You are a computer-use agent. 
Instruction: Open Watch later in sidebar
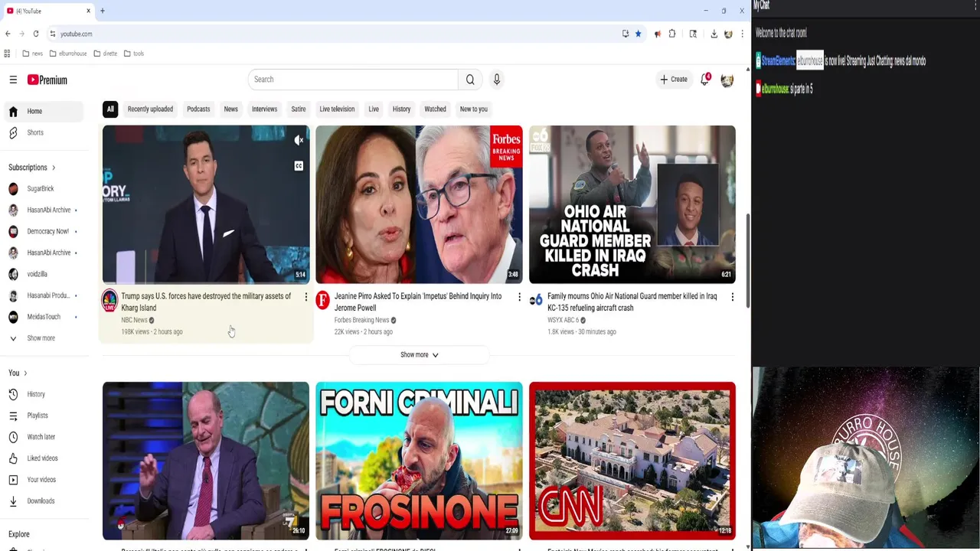[x=44, y=437]
